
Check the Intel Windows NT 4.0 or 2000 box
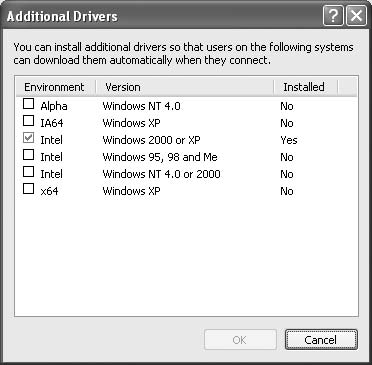tap(28, 172)
